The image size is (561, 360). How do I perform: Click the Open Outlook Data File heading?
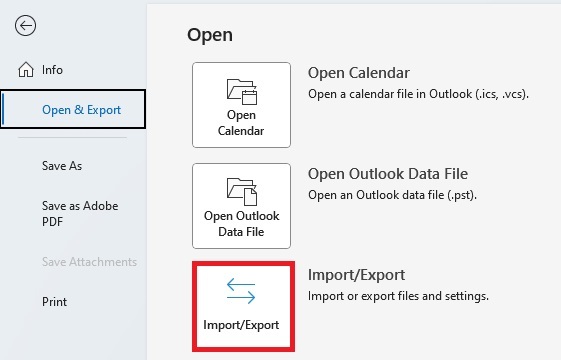(388, 174)
